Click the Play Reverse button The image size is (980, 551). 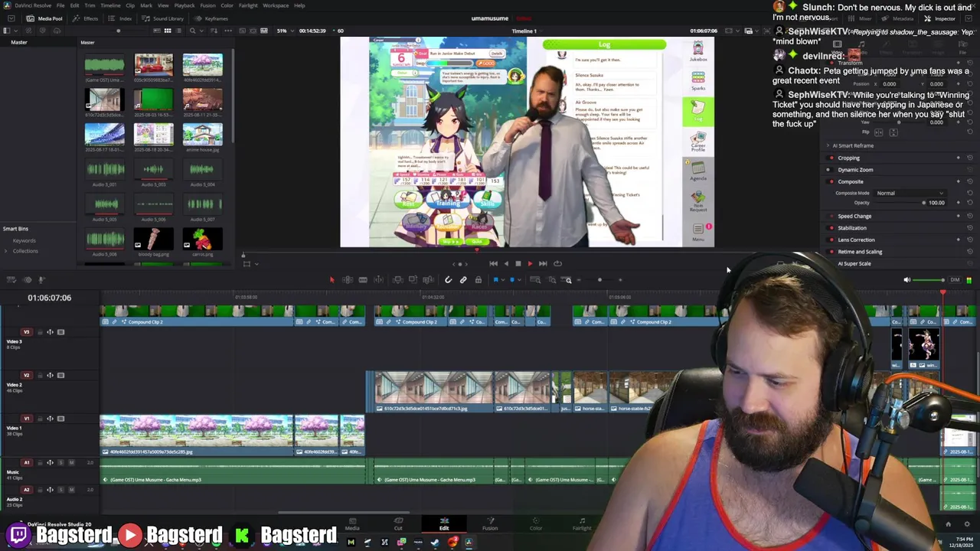505,263
